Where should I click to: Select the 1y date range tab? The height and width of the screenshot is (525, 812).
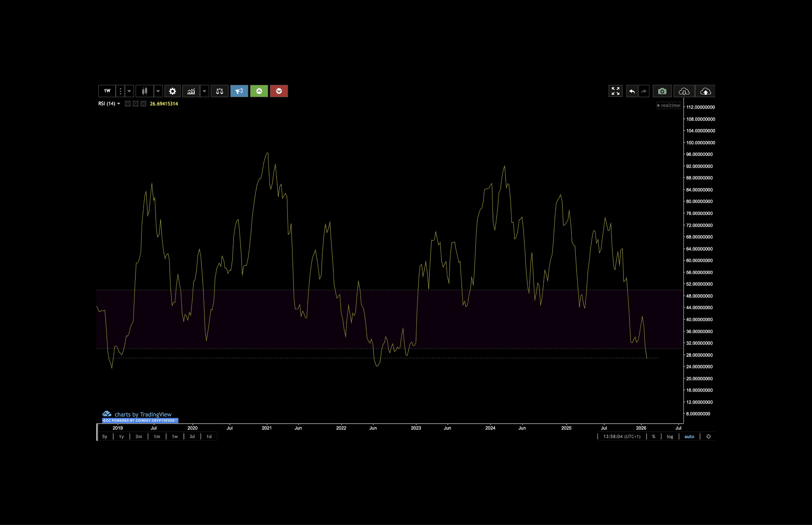[x=121, y=437]
